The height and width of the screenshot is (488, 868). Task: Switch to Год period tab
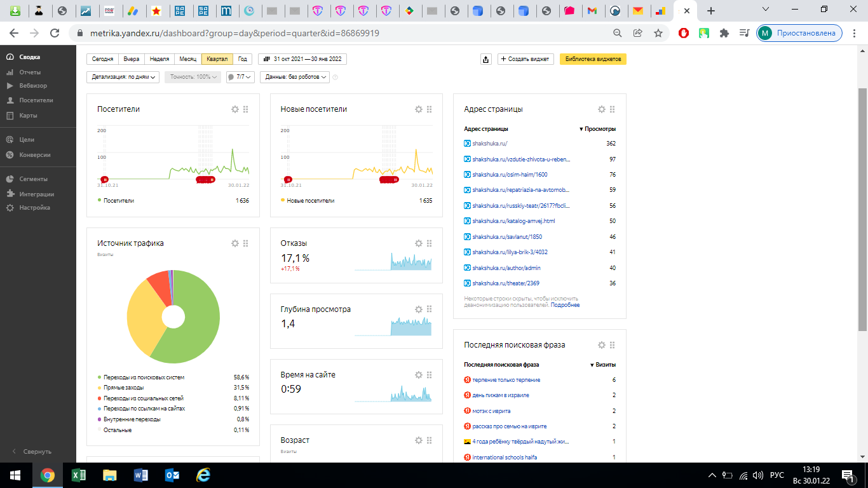(242, 59)
